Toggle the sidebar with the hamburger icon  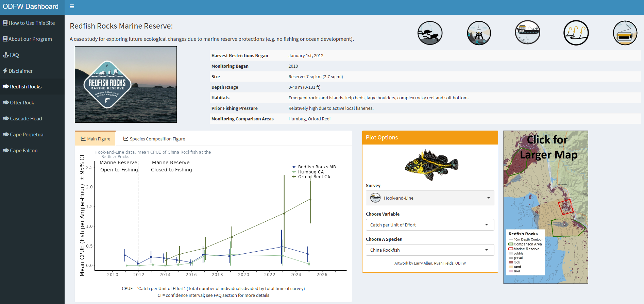tap(72, 6)
